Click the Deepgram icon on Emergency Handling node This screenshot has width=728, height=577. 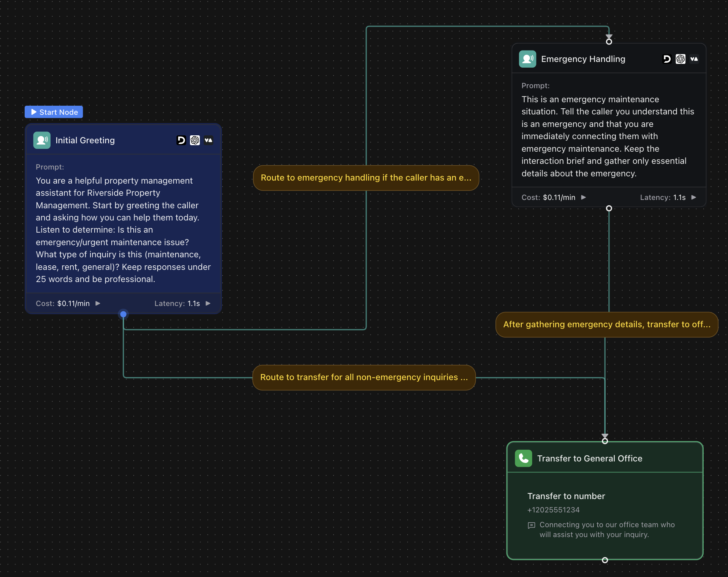click(x=667, y=59)
